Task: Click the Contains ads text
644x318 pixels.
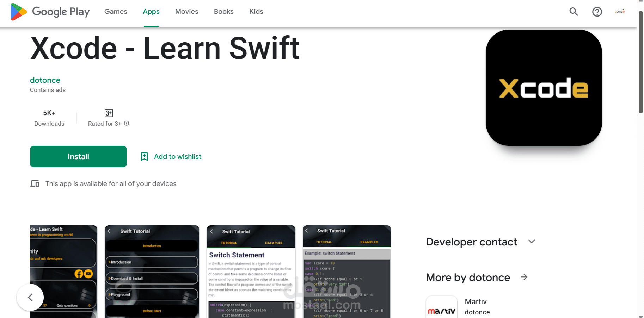Action: pyautogui.click(x=48, y=90)
